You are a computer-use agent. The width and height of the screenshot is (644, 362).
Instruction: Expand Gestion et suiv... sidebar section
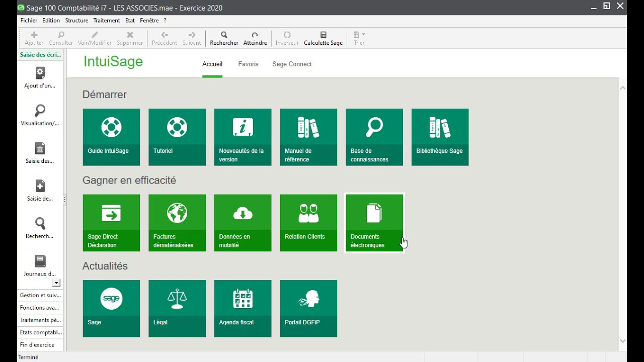40,295
